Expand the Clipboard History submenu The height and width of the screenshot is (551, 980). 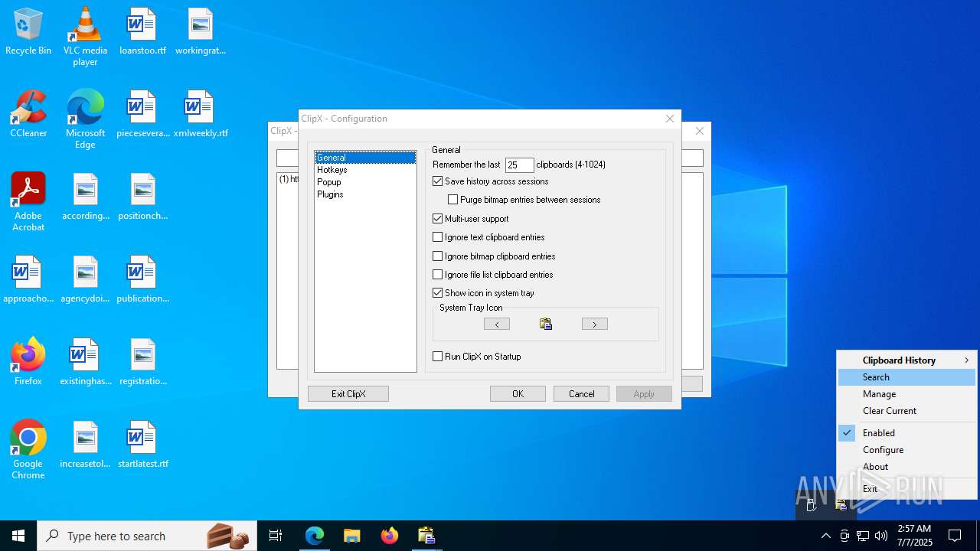[x=906, y=360]
